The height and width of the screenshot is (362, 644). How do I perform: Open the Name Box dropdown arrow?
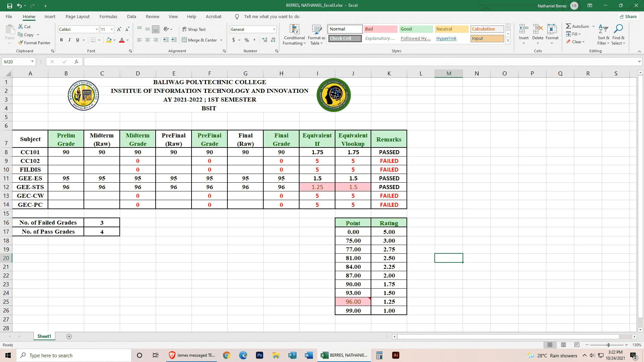(x=32, y=62)
